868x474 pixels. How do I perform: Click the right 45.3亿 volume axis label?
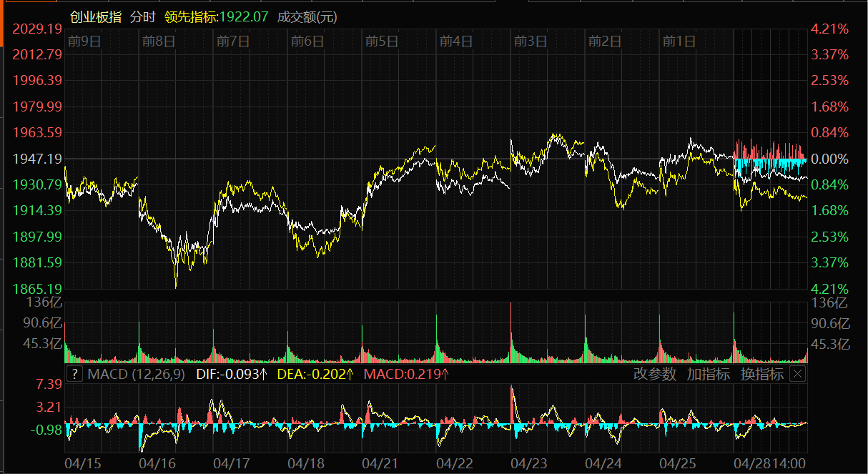pyautogui.click(x=832, y=344)
